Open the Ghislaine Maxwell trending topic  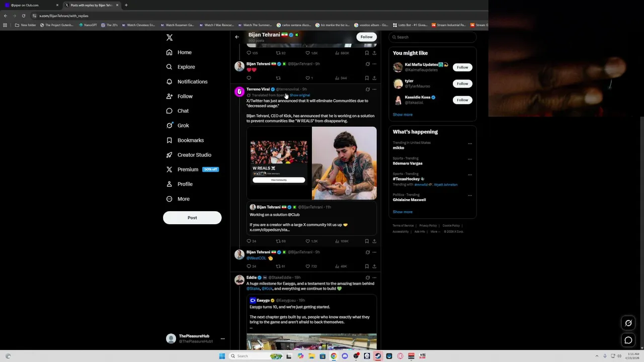pyautogui.click(x=409, y=200)
